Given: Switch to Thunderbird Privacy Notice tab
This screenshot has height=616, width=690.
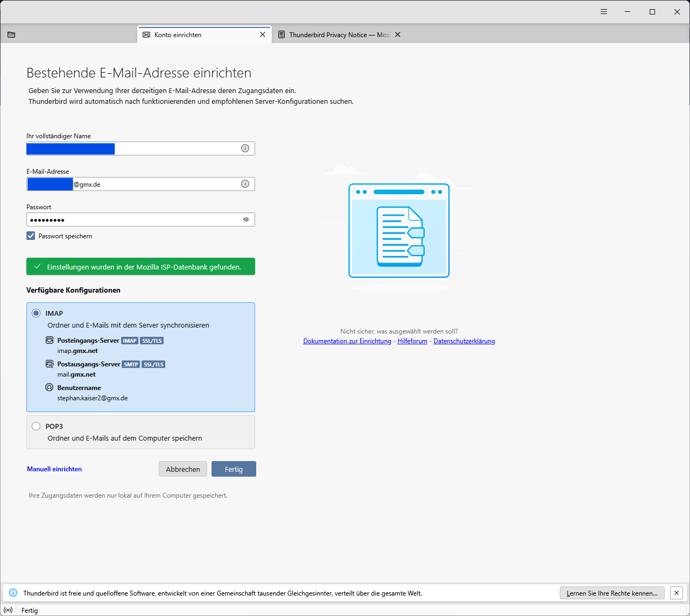Looking at the screenshot, I should pyautogui.click(x=340, y=34).
